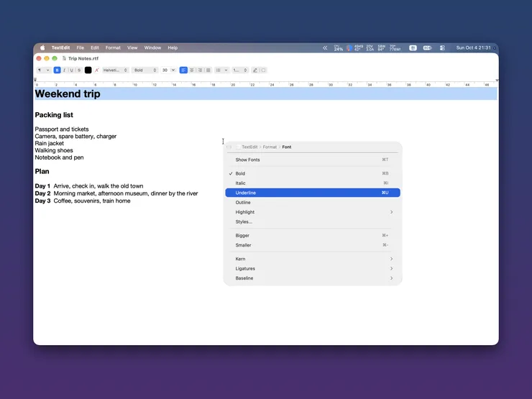The image size is (532, 399).
Task: Click the back arrow in the menu breadcrumb
Action: click(x=229, y=147)
